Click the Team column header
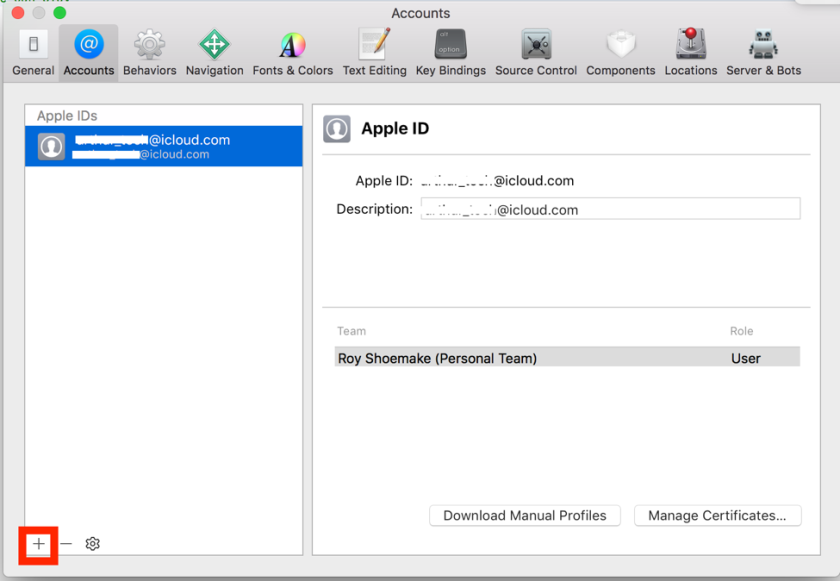 tap(351, 331)
